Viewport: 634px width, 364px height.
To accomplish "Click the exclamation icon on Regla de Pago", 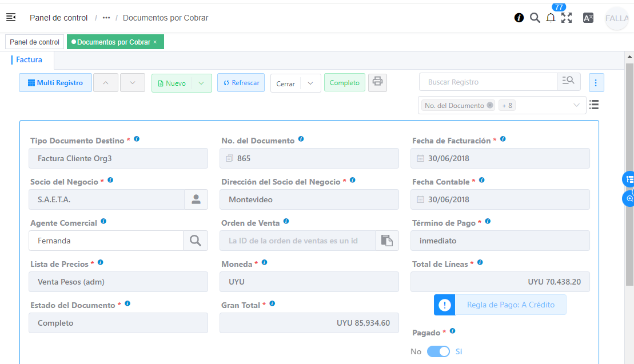I will coord(444,305).
